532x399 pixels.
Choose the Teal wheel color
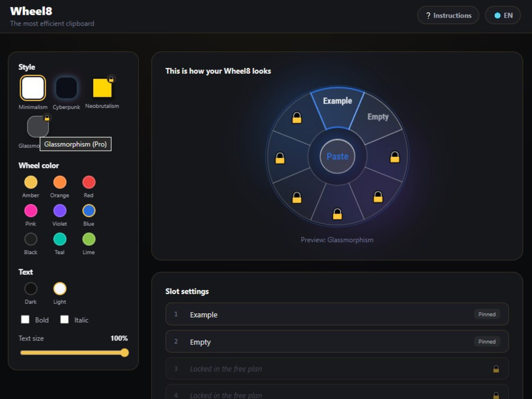tap(60, 239)
